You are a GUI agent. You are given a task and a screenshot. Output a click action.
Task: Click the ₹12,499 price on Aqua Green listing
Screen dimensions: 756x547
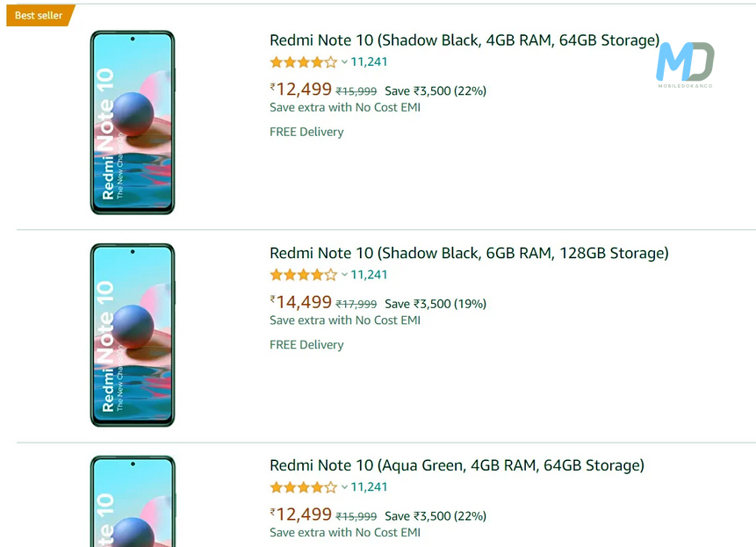pyautogui.click(x=301, y=515)
